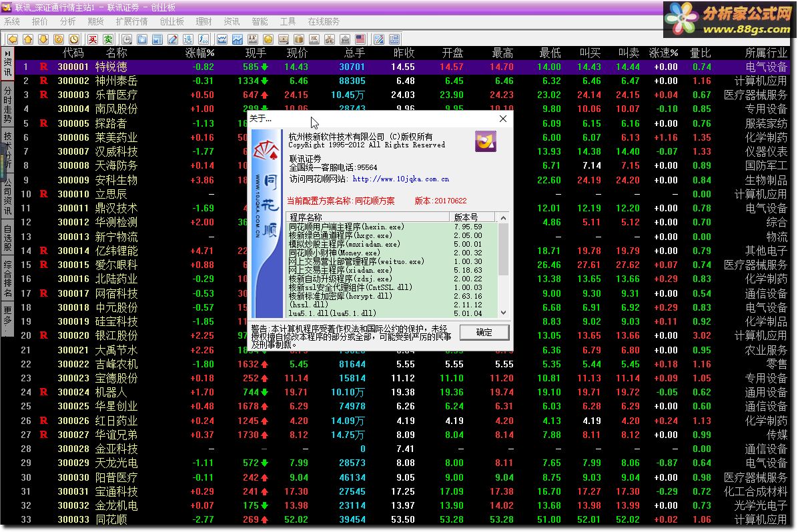Sort by the 所属行业 column header
Image resolution: width=798 pixels, height=532 pixels.
(x=765, y=53)
